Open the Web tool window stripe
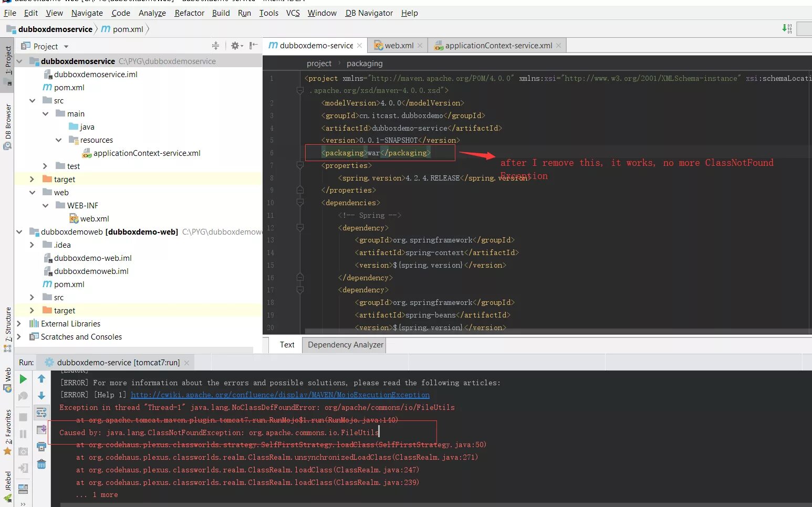812x507 pixels. tap(7, 380)
